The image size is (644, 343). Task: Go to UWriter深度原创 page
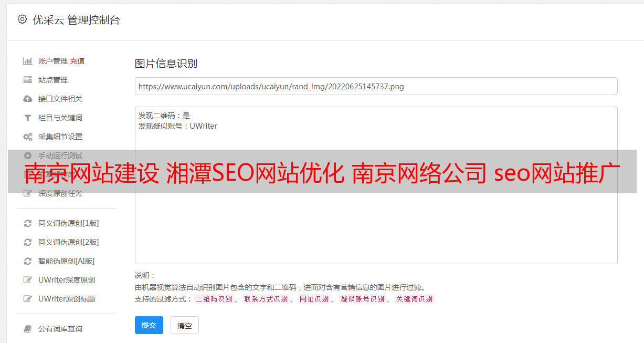67,280
